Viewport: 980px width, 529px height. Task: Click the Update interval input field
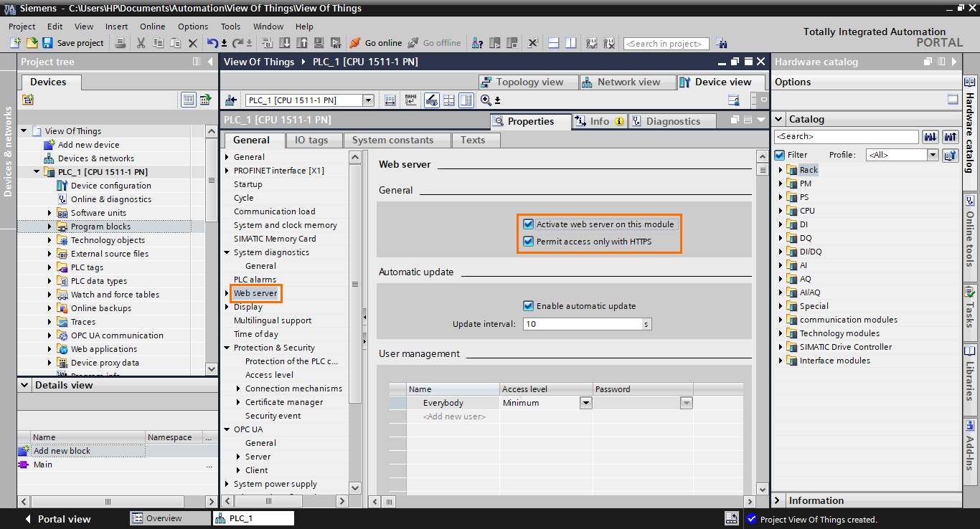582,324
